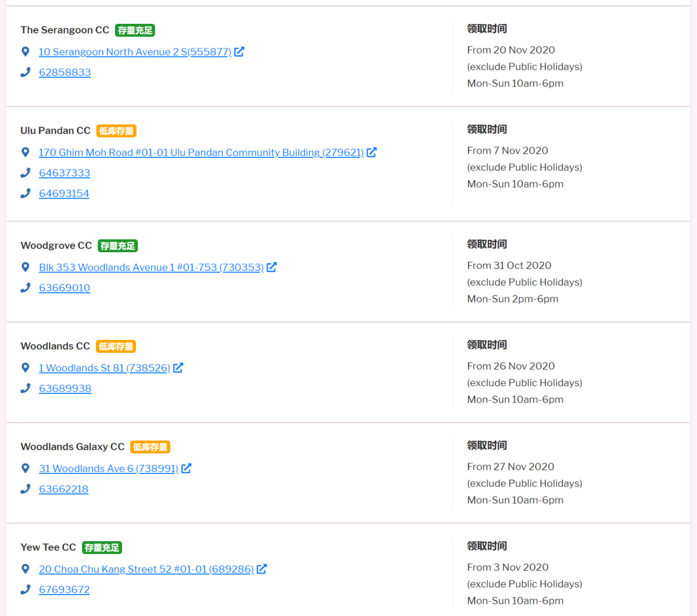Click the orange low-stock badge beside Woodlands Galaxy CC
The width and height of the screenshot is (697, 616).
point(150,447)
